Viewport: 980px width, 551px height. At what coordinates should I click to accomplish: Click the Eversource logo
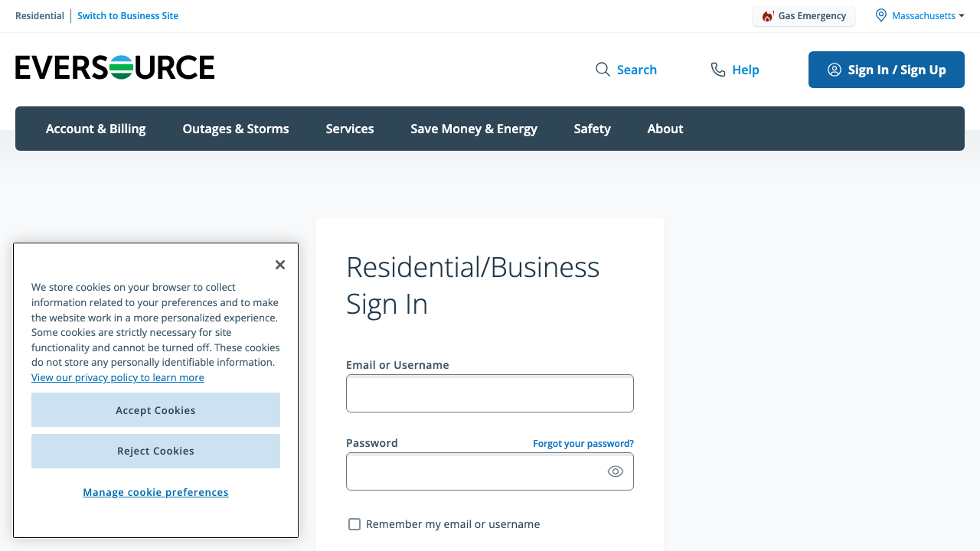click(x=115, y=67)
